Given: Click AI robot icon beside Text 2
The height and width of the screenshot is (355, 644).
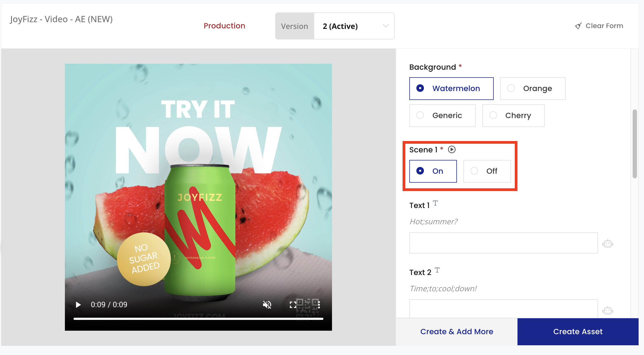Looking at the screenshot, I should [x=608, y=310].
